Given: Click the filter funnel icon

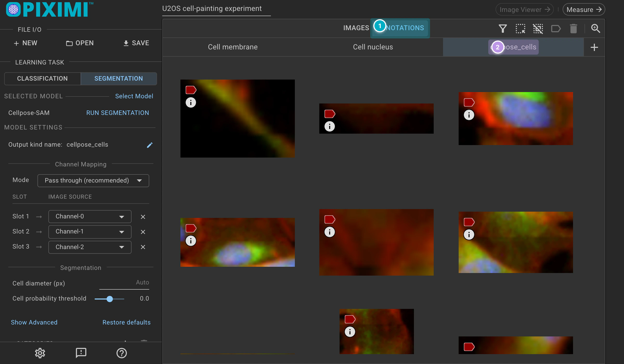Looking at the screenshot, I should 503,28.
